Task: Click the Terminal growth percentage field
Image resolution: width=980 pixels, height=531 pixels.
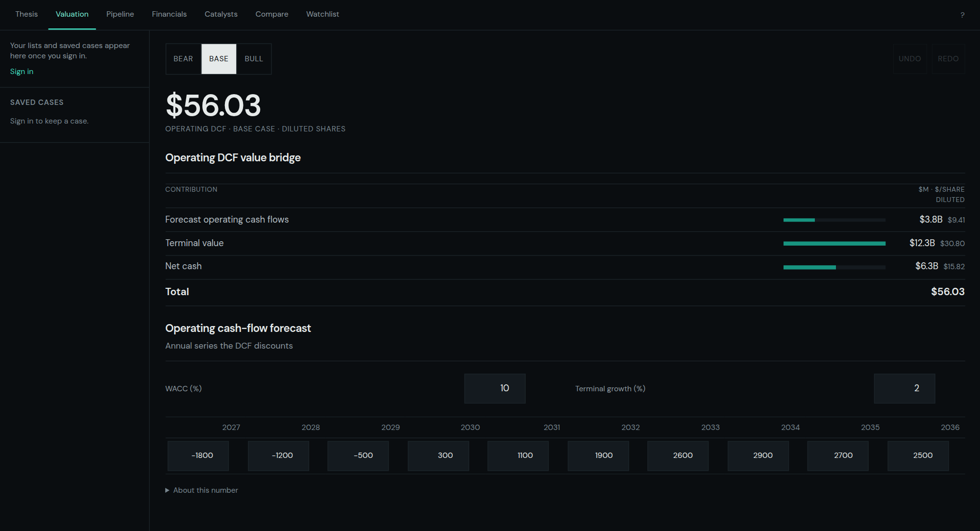Action: [x=905, y=388]
